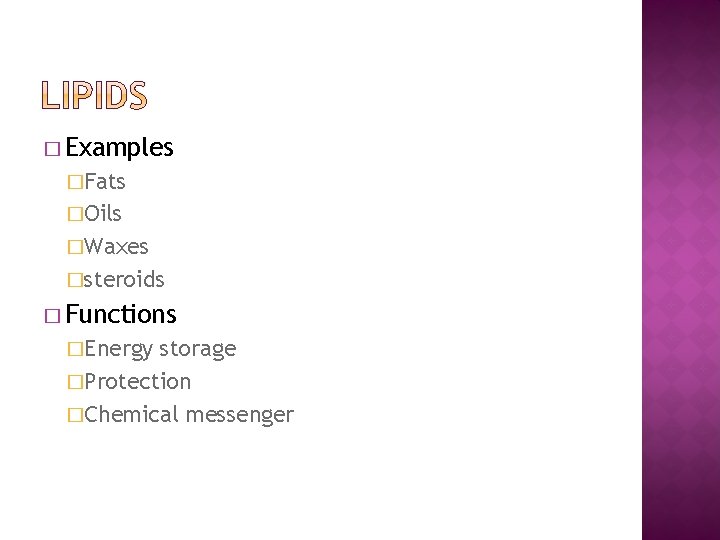Select the Energy storage text
Viewport: 720px width, 540px height.
point(160,349)
